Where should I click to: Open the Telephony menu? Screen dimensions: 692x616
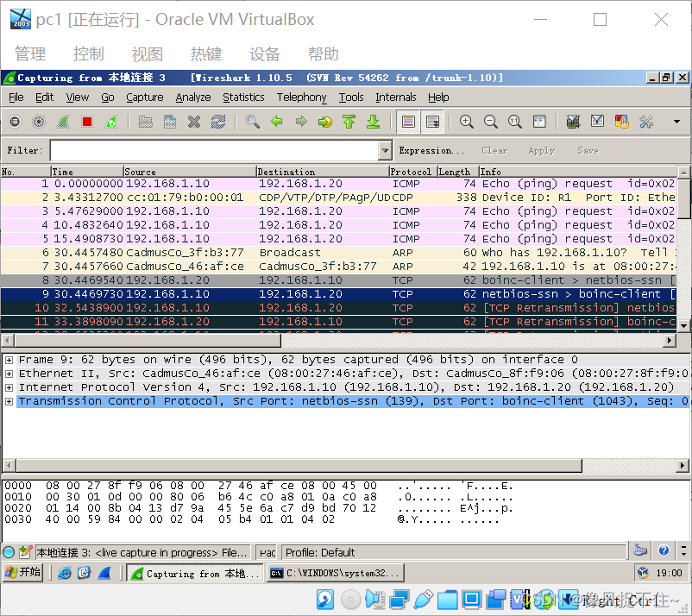[x=302, y=97]
